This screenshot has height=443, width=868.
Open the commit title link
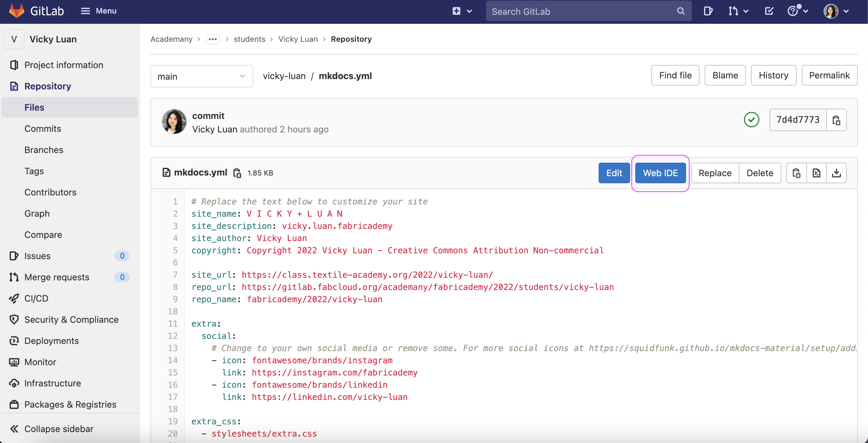click(x=208, y=115)
